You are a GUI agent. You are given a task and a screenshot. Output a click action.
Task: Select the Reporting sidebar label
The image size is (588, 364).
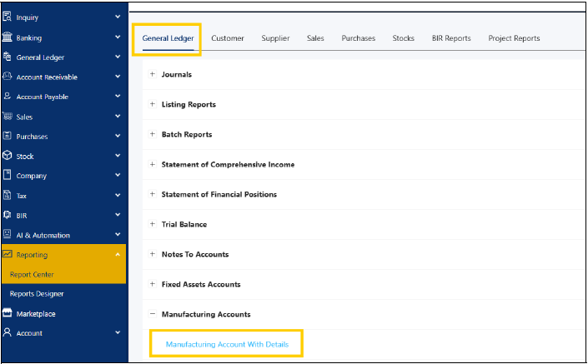pyautogui.click(x=32, y=255)
